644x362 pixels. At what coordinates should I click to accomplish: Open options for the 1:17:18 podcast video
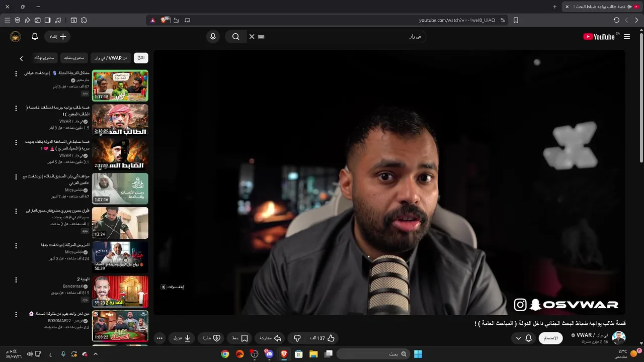pos(16,74)
